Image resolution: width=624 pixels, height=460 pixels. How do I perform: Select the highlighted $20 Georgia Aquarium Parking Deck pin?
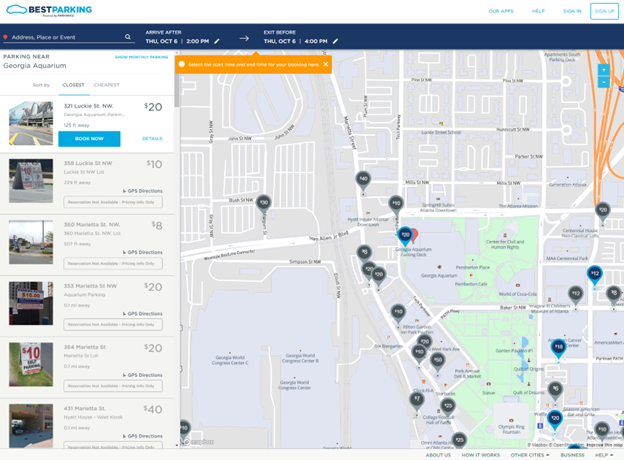point(405,236)
